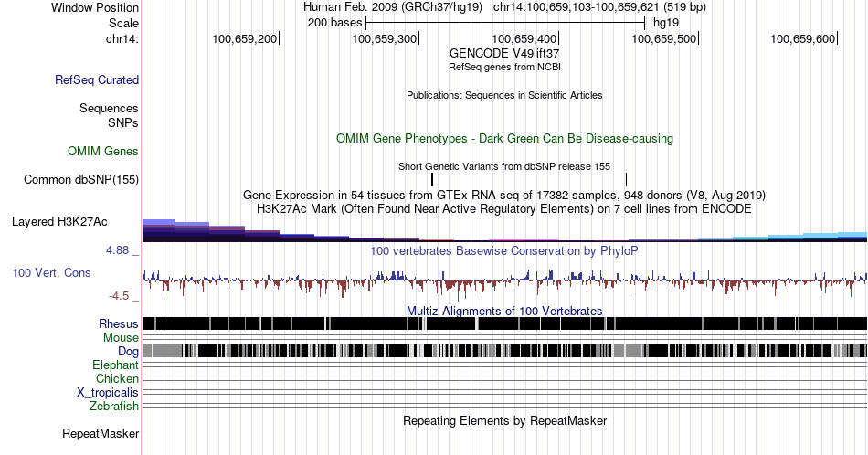Viewport: 868px width, 455px height.
Task: Click the left dbSNP variant marker
Action: click(432, 179)
